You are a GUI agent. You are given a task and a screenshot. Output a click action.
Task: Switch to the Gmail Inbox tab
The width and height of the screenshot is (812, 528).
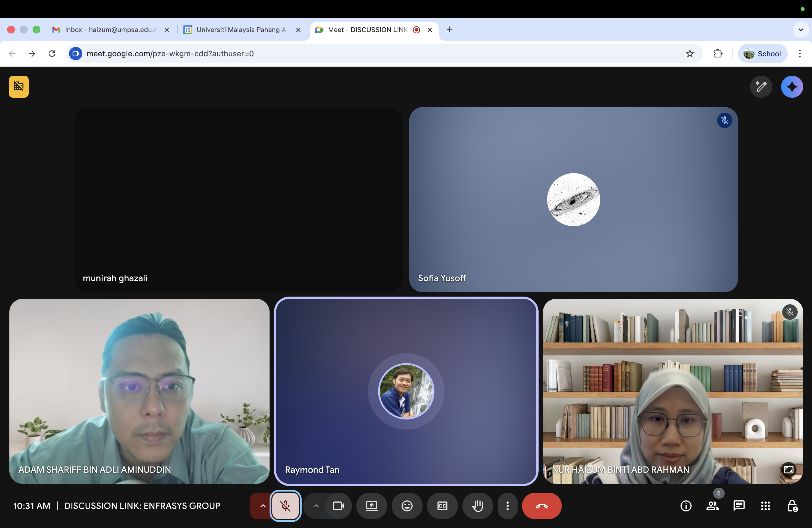[x=109, y=30]
